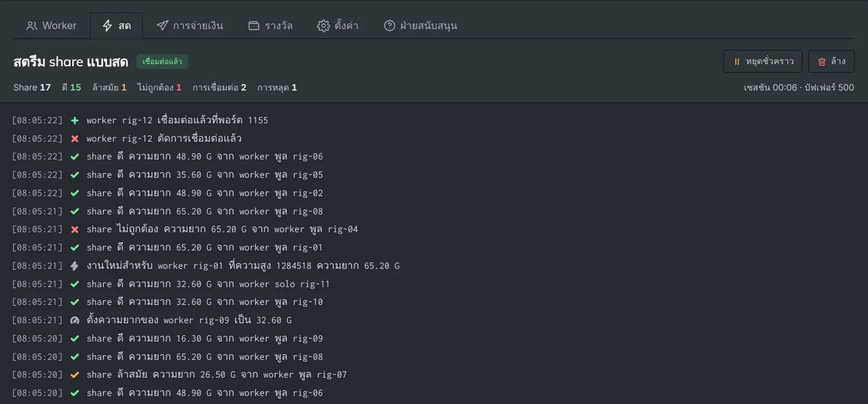
Task: Click the green check icon on solo rig-11 row
Action: (x=75, y=284)
